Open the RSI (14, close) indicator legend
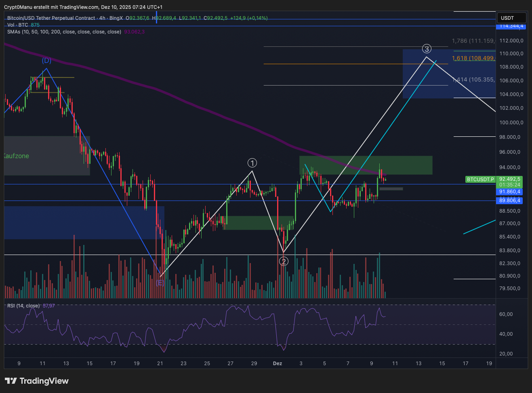This screenshot has width=532, height=393. [x=23, y=306]
